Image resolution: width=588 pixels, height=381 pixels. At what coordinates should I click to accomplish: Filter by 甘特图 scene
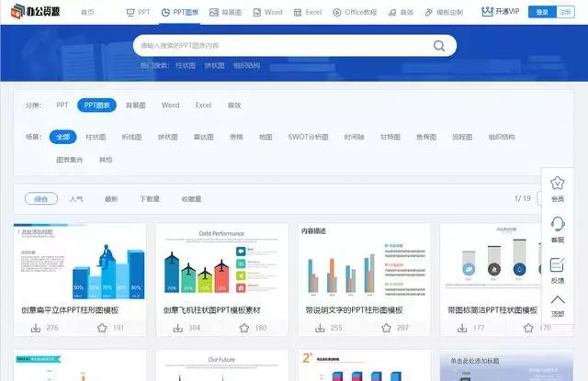(390, 137)
